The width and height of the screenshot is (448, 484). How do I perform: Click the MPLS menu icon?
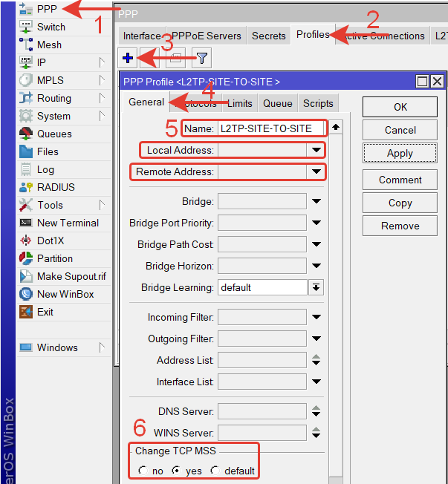(26, 80)
